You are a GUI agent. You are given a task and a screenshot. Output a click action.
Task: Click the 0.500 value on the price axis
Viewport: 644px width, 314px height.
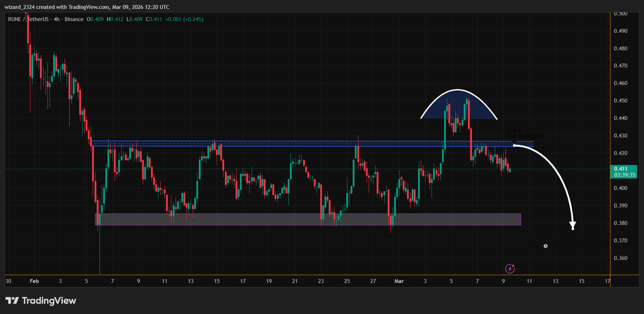coord(620,13)
